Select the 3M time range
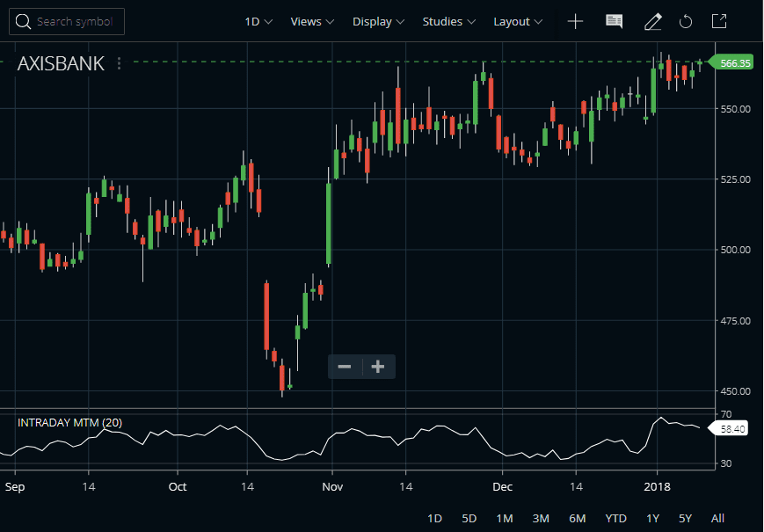The width and height of the screenshot is (764, 532). 541,518
